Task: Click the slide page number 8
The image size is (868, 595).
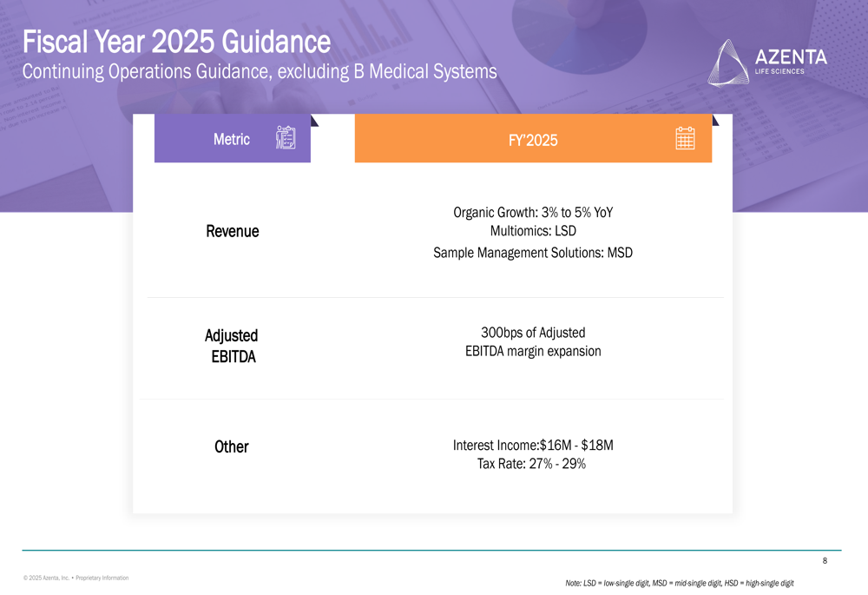Action: (825, 561)
